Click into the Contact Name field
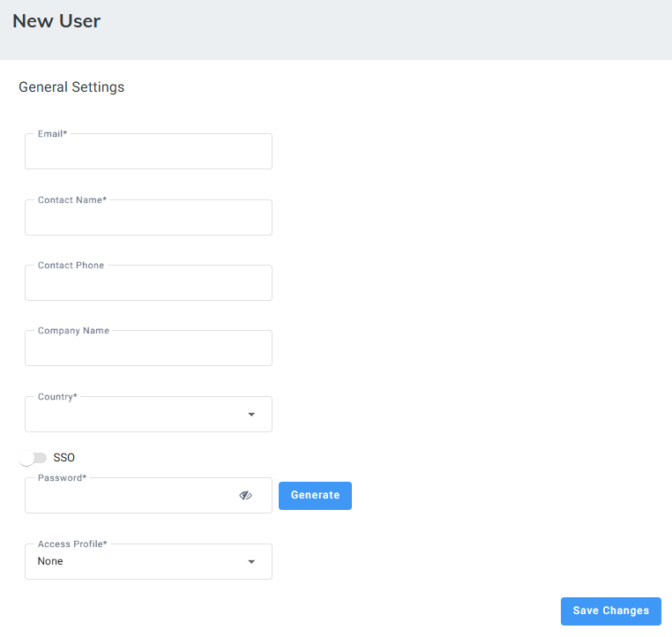672x637 pixels. pyautogui.click(x=148, y=219)
